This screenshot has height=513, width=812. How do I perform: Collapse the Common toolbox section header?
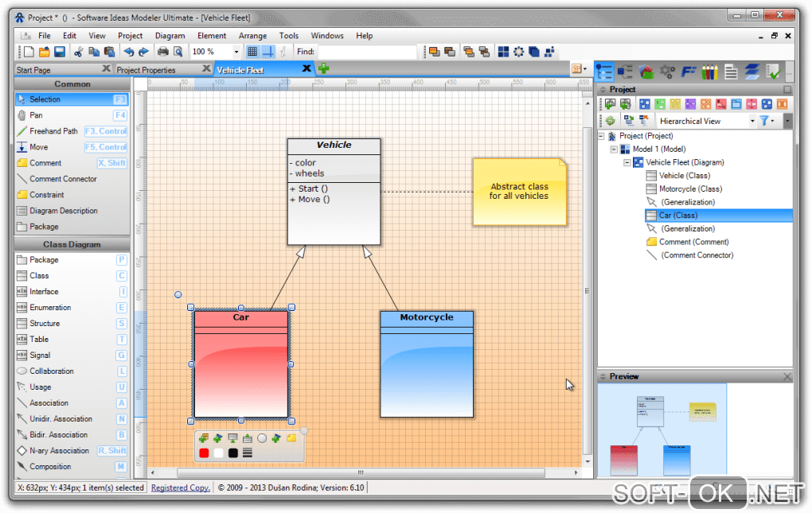[x=72, y=84]
